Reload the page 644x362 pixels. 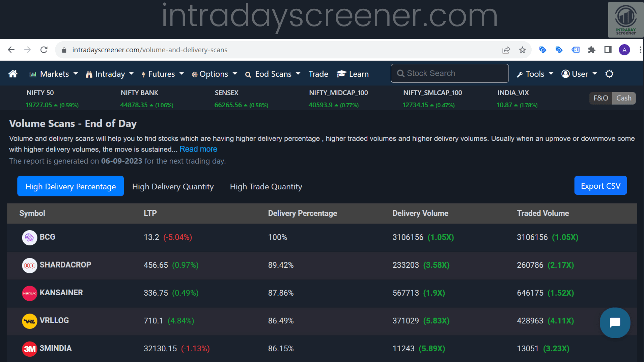pos(44,50)
